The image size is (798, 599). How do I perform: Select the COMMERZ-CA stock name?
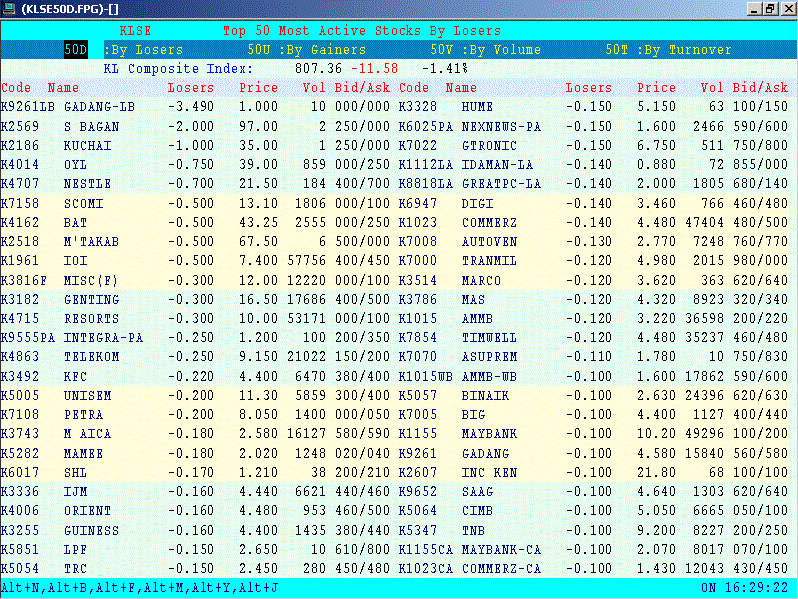click(x=501, y=568)
